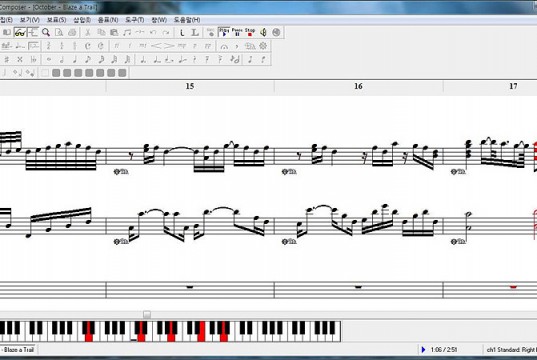The image size is (537, 360).
Task: Open the 도움말(H) menu
Action: click(187, 20)
